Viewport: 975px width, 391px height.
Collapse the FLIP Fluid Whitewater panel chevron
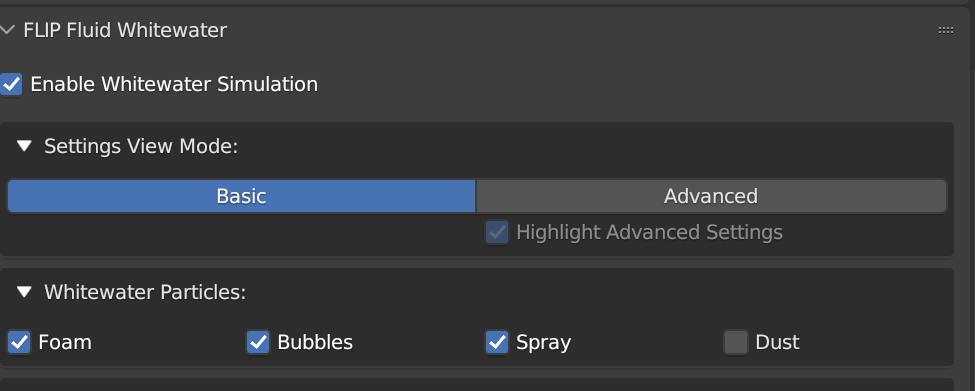point(7,30)
